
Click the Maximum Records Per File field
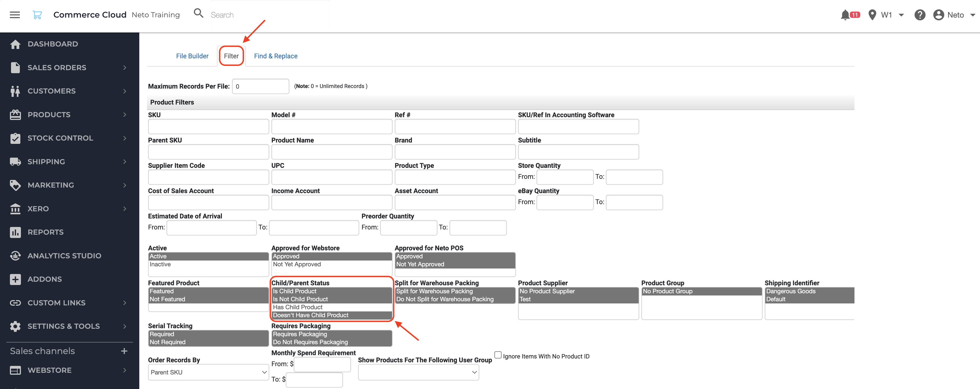260,86
